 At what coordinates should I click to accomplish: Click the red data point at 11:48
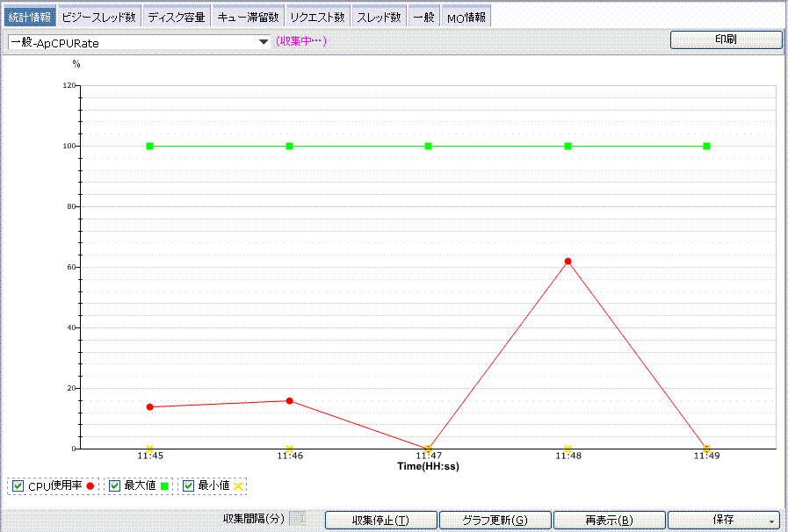(x=568, y=262)
